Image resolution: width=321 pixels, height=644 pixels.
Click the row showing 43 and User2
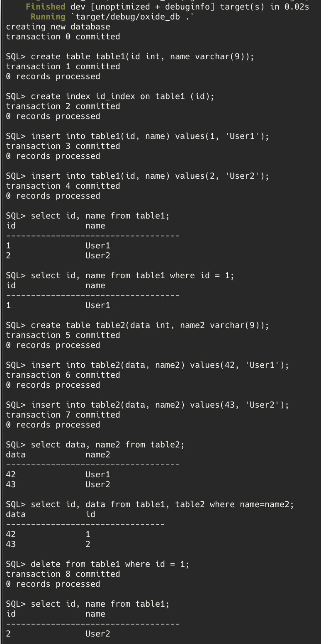(x=58, y=484)
